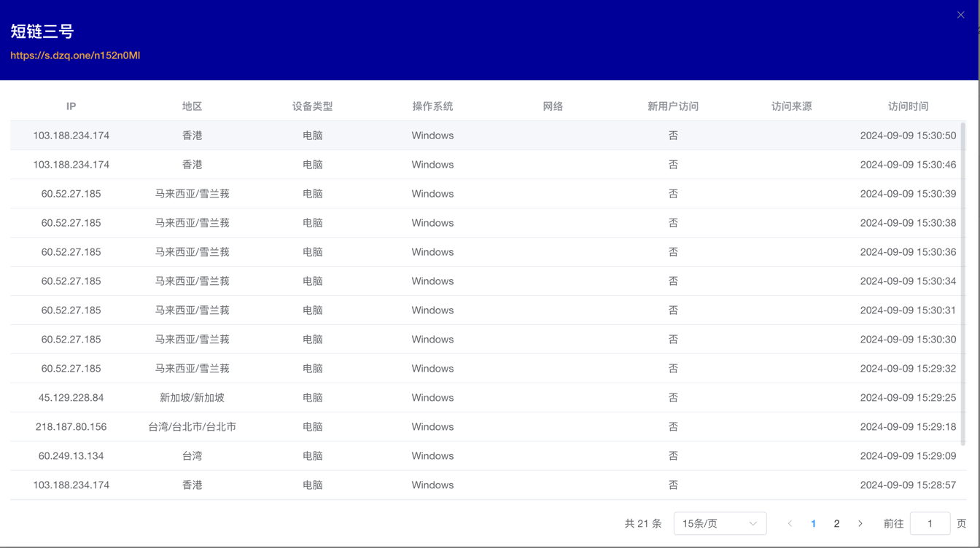Go to the next page arrow
The width and height of the screenshot is (980, 548).
(860, 523)
